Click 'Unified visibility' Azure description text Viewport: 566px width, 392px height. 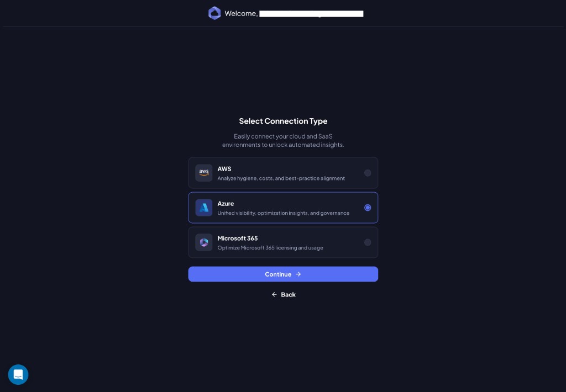pos(284,213)
